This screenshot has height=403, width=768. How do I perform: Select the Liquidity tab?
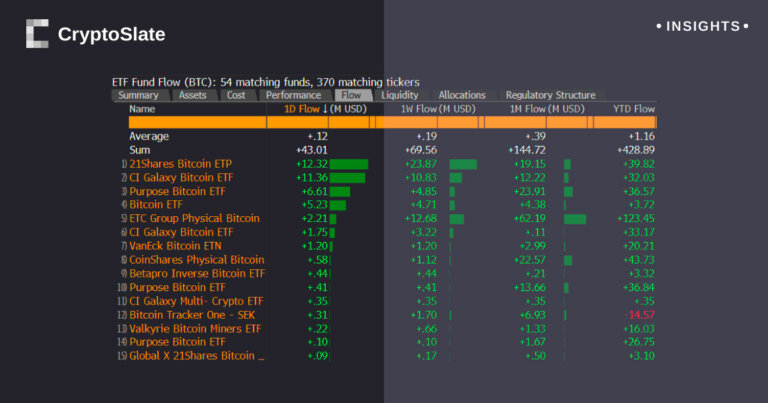[x=400, y=95]
